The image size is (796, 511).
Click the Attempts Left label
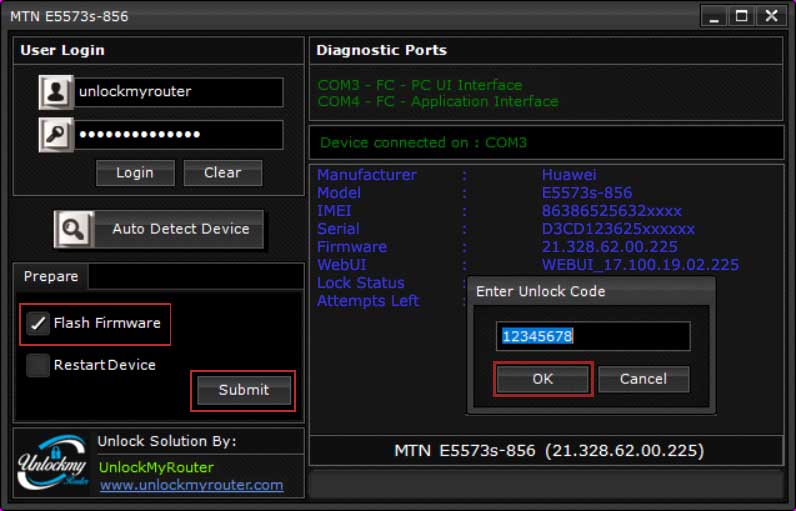(368, 301)
